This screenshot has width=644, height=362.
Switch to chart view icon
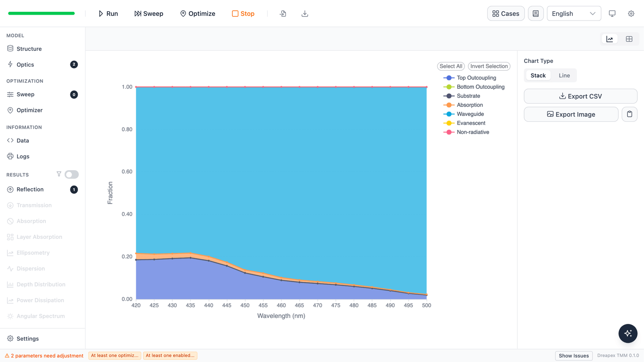610,39
